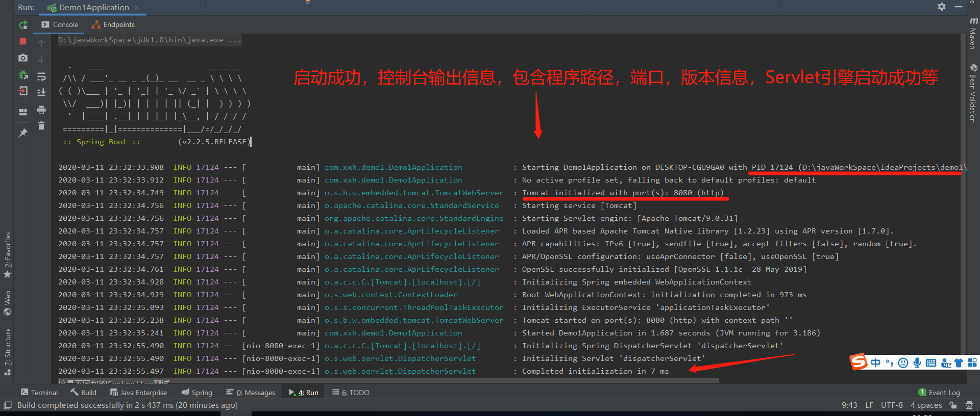The width and height of the screenshot is (980, 416).
Task: Open the Java Enterprise tool window
Action: click(x=138, y=393)
